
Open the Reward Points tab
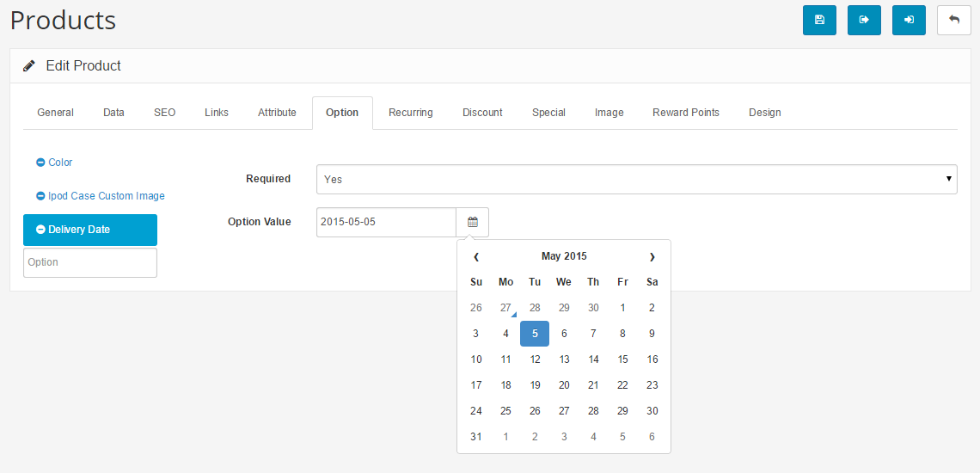(x=685, y=113)
